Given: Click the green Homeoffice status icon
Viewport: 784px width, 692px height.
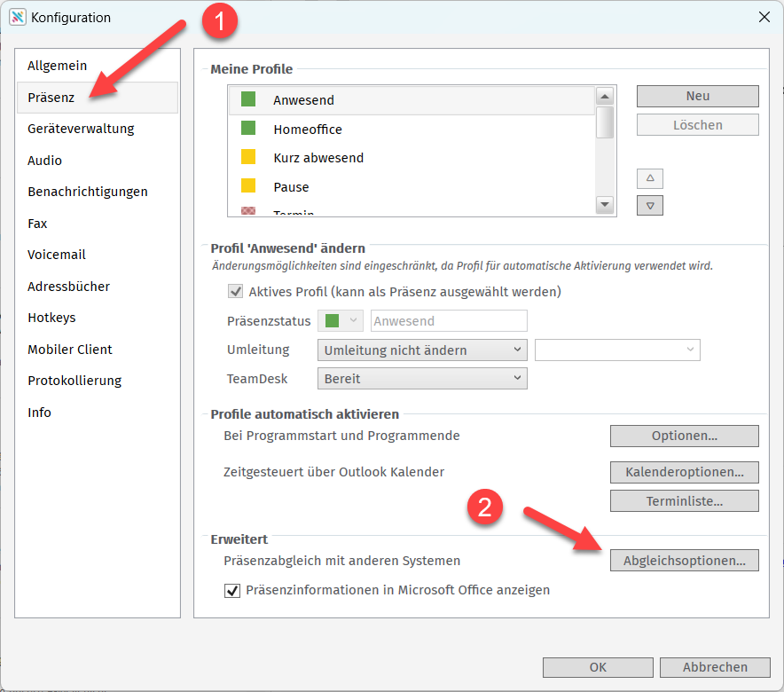Looking at the screenshot, I should tap(248, 130).
